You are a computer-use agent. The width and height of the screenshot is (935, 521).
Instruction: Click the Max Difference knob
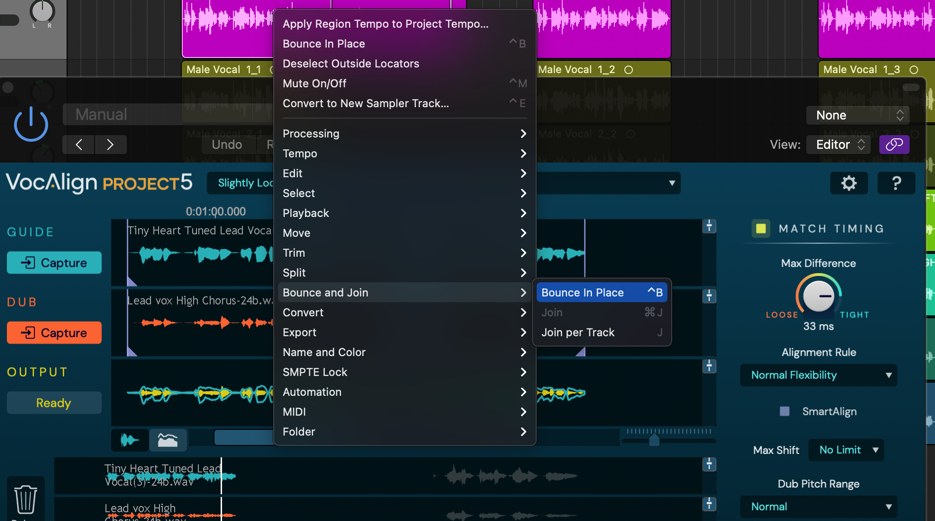pyautogui.click(x=819, y=296)
